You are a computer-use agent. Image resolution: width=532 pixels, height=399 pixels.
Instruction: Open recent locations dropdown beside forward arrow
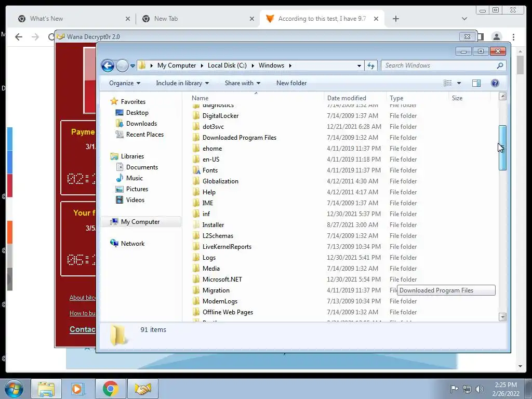(x=132, y=66)
